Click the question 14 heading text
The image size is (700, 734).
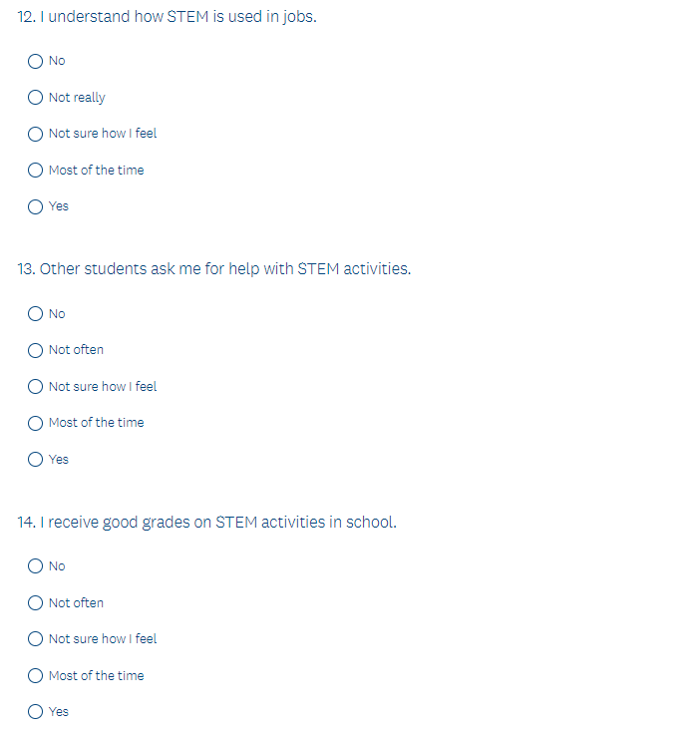point(207,523)
